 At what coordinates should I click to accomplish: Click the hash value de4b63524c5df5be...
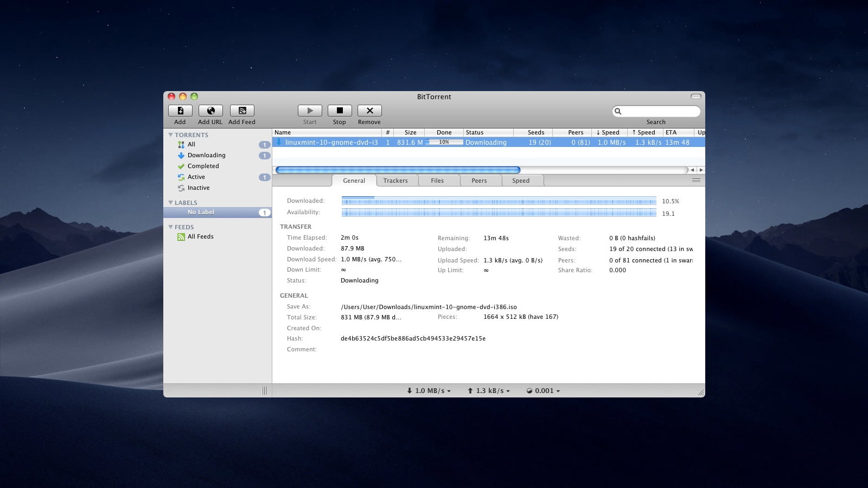coord(413,338)
